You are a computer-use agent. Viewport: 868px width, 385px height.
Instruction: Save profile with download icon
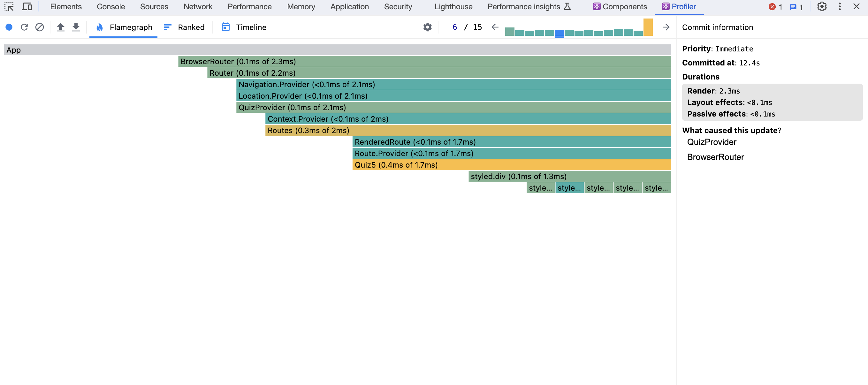point(76,27)
